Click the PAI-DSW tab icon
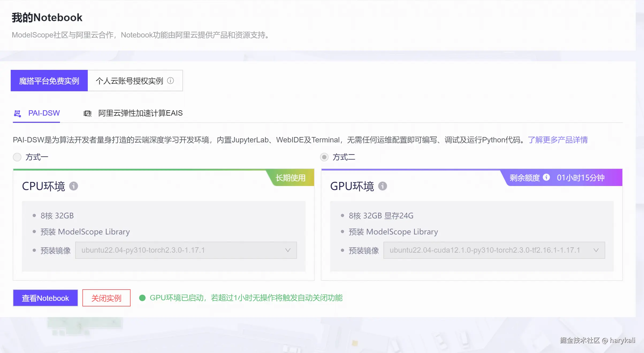Image resolution: width=644 pixels, height=353 pixels. (17, 113)
